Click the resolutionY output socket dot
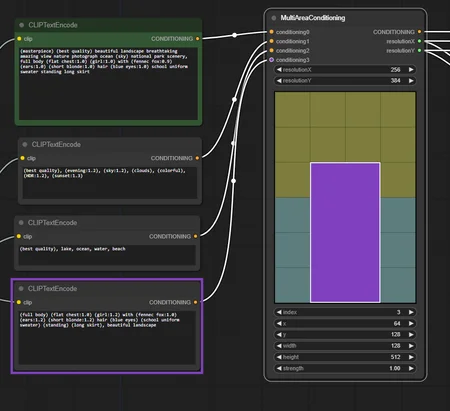The height and width of the screenshot is (411, 450). (419, 50)
